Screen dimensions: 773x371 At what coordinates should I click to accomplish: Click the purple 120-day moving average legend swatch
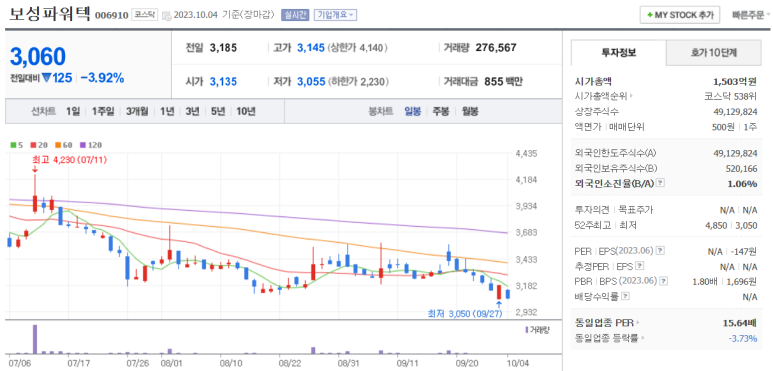[x=82, y=145]
